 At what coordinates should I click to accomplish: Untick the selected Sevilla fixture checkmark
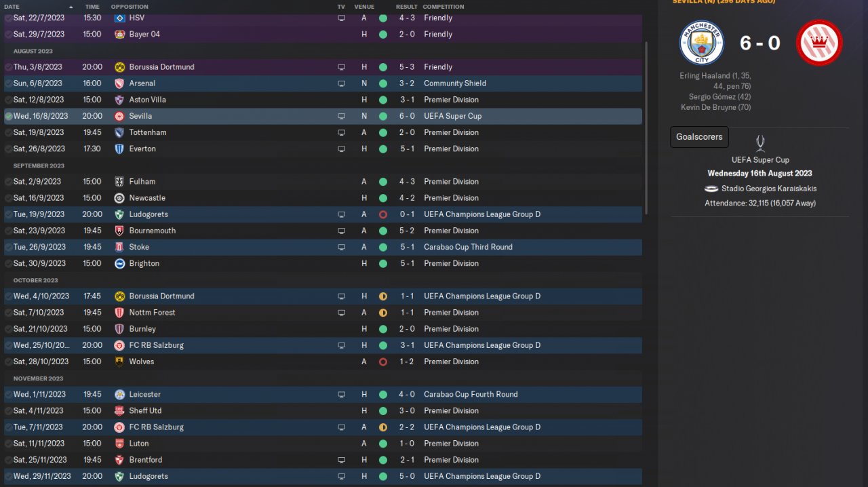tap(8, 116)
